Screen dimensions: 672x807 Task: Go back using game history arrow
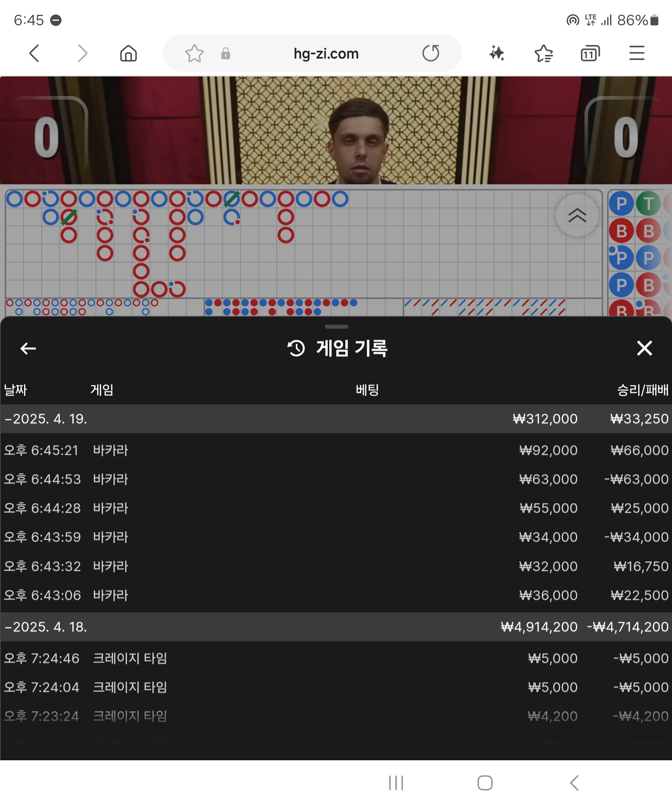click(x=28, y=348)
